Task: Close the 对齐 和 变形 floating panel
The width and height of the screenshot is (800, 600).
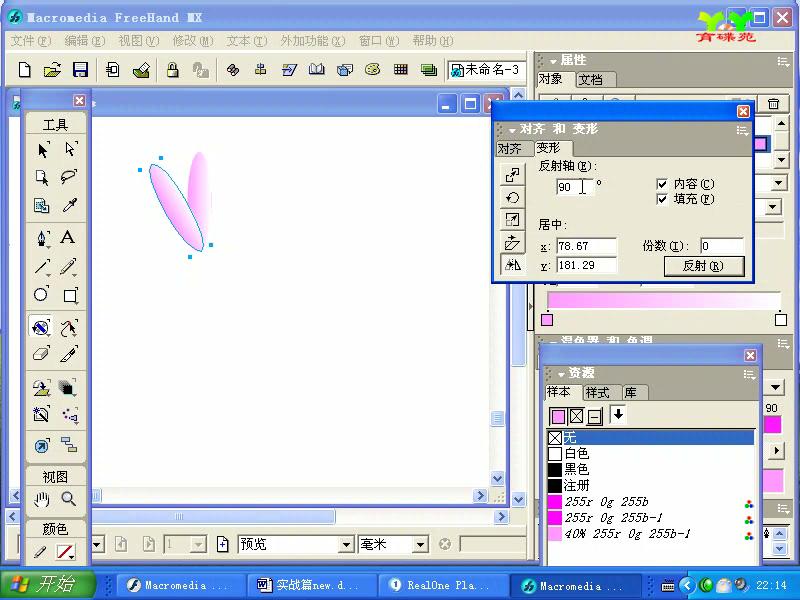Action: [x=743, y=111]
